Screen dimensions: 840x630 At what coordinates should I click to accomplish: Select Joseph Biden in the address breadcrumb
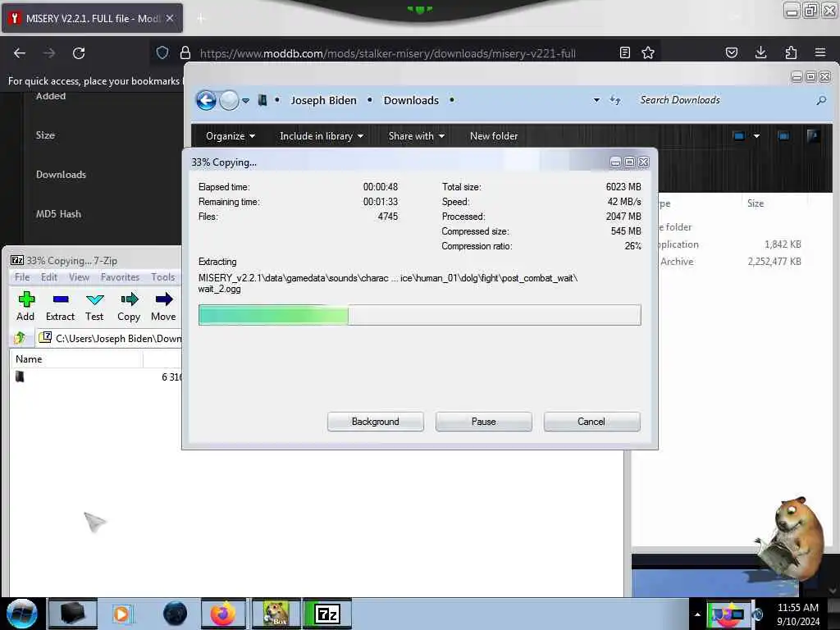point(323,100)
